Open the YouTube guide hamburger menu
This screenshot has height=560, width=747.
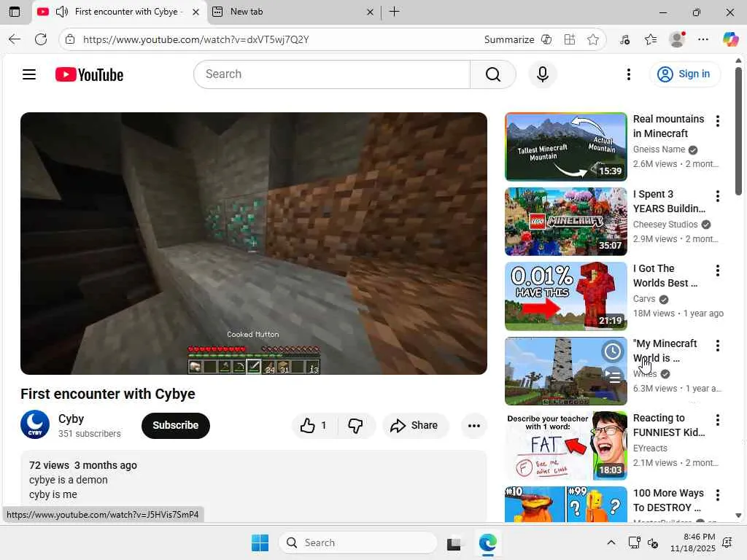click(29, 74)
